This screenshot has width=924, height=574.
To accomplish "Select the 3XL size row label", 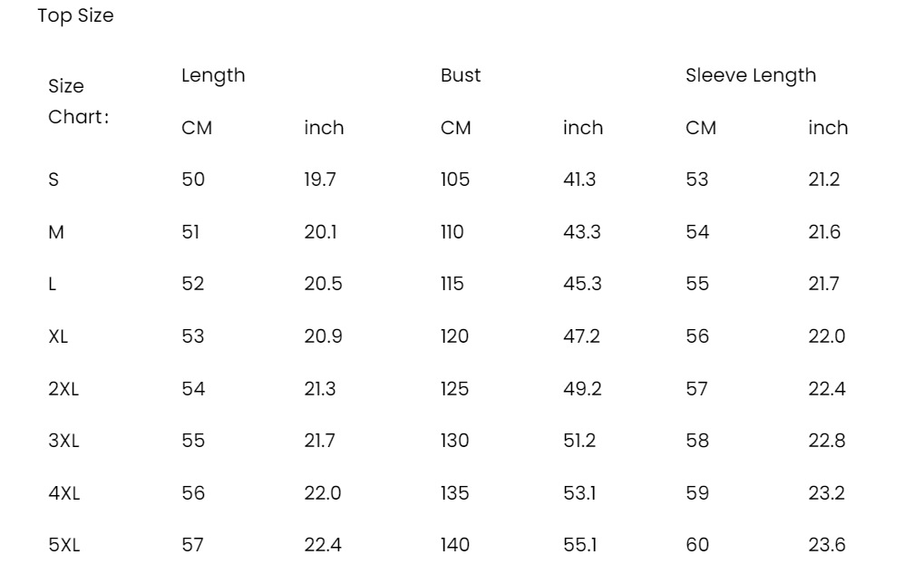I will coord(63,442).
